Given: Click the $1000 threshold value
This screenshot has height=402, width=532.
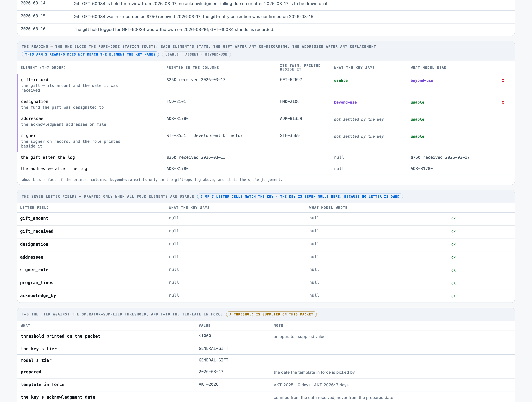Looking at the screenshot, I should (205, 336).
